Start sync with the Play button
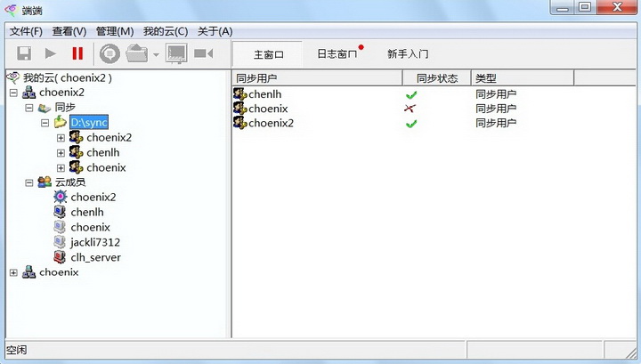Screen dimensions: 641x364 click(51, 53)
